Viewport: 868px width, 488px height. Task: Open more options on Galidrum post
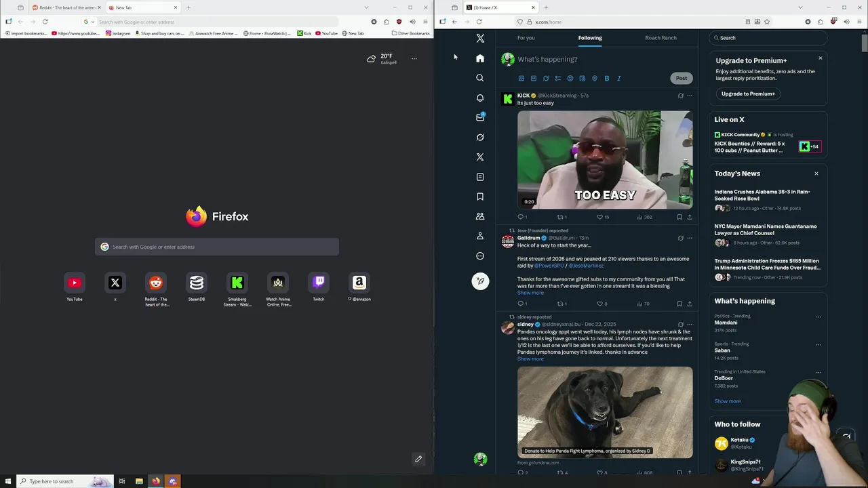point(690,238)
